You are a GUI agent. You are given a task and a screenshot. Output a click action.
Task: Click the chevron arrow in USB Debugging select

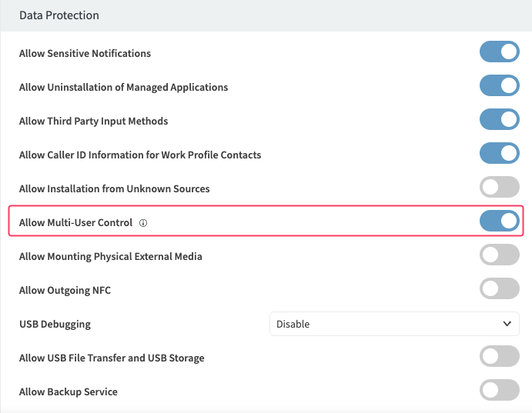(x=507, y=324)
